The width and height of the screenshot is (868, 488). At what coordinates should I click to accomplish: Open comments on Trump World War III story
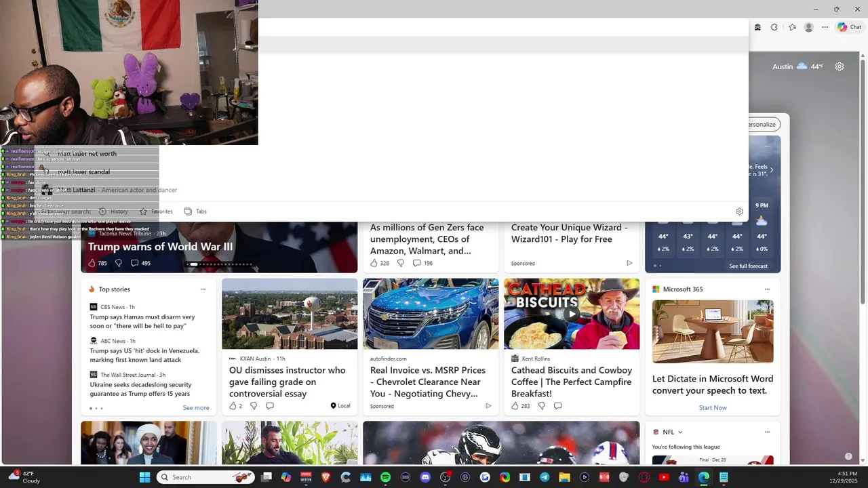140,263
